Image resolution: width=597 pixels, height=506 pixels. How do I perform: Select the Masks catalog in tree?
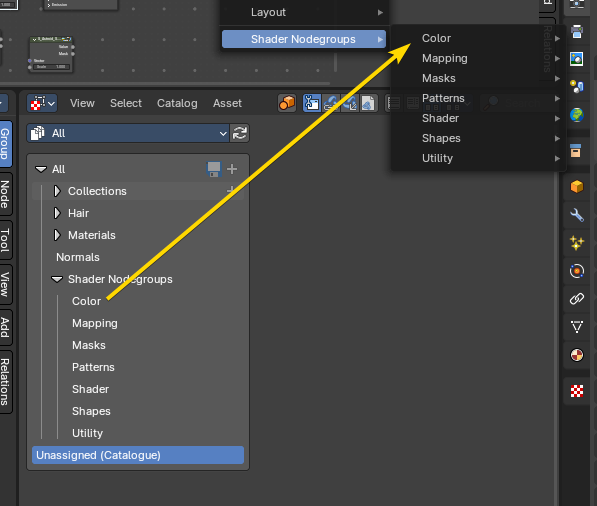89,345
